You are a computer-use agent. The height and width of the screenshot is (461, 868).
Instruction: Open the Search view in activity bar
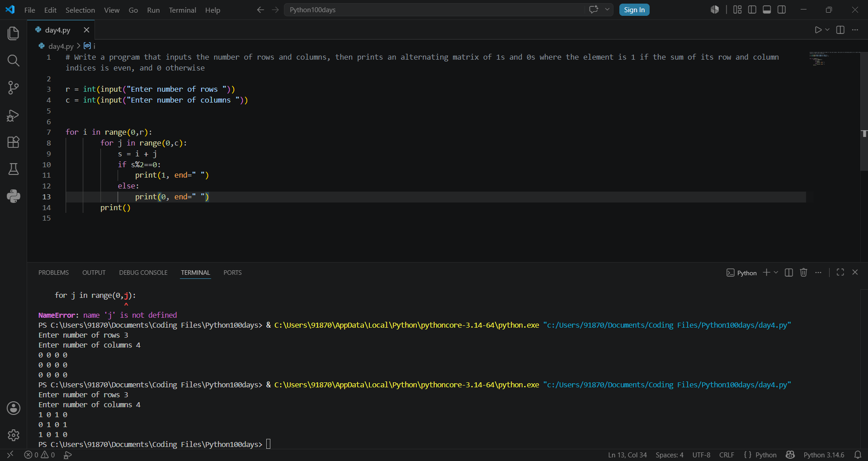pos(14,61)
